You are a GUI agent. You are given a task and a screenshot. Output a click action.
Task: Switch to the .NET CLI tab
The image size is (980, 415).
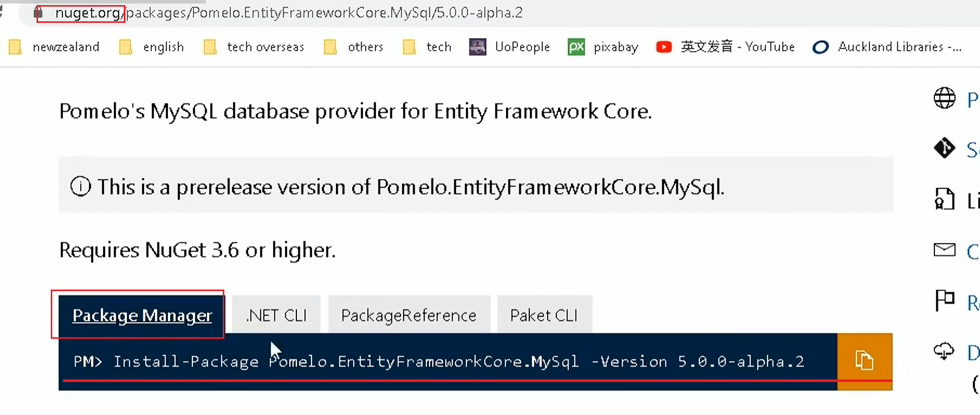click(276, 315)
